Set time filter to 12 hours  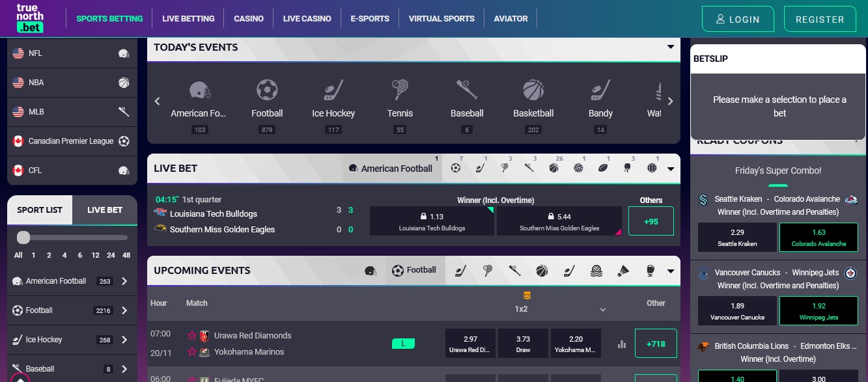coord(96,255)
